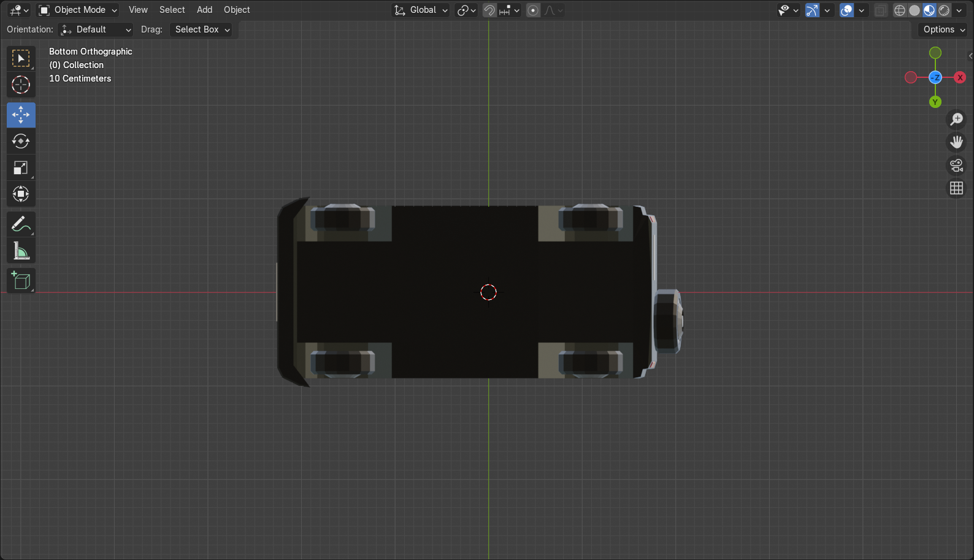Select the Select Box tool icon
The width and height of the screenshot is (974, 560).
pyautogui.click(x=21, y=58)
